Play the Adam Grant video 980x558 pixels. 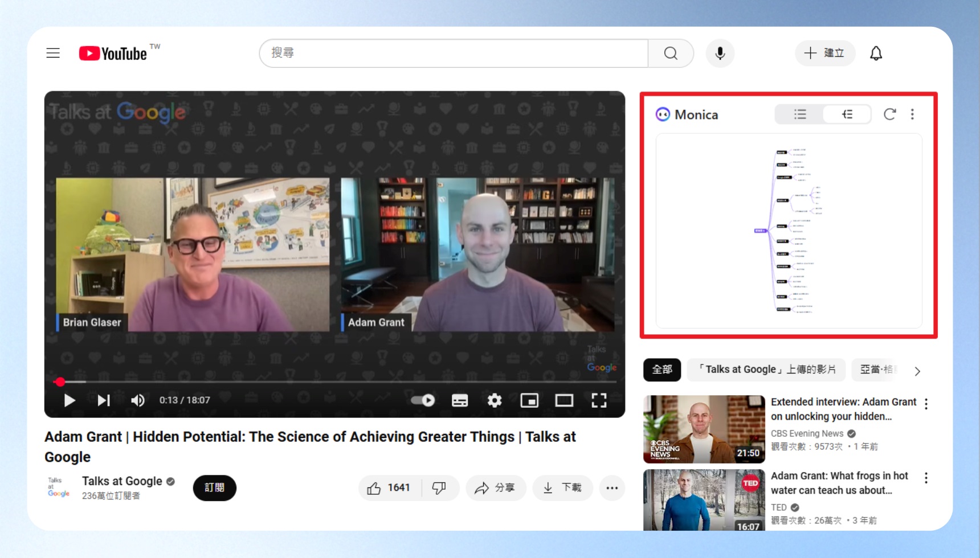coord(69,400)
